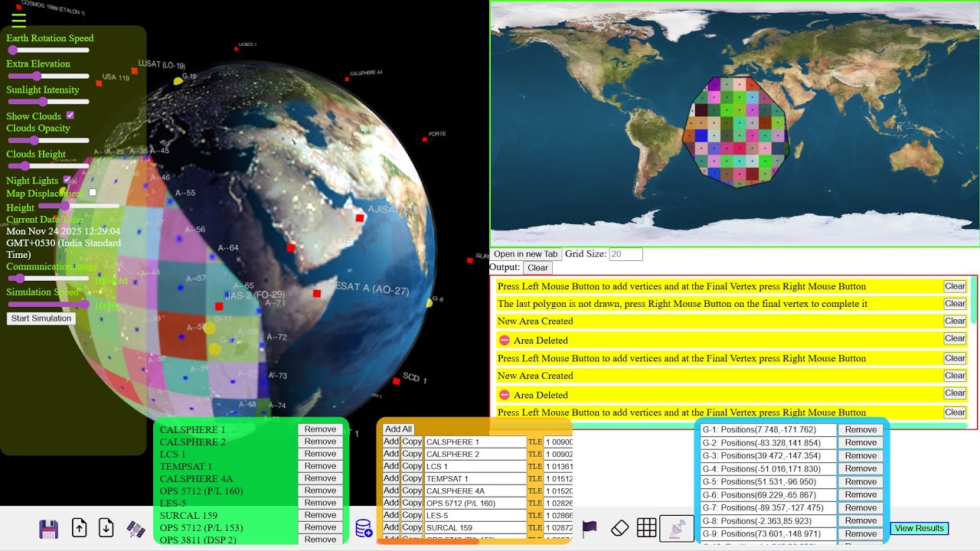The width and height of the screenshot is (980, 551).
Task: Click the Grid Size input field
Action: pyautogui.click(x=626, y=254)
